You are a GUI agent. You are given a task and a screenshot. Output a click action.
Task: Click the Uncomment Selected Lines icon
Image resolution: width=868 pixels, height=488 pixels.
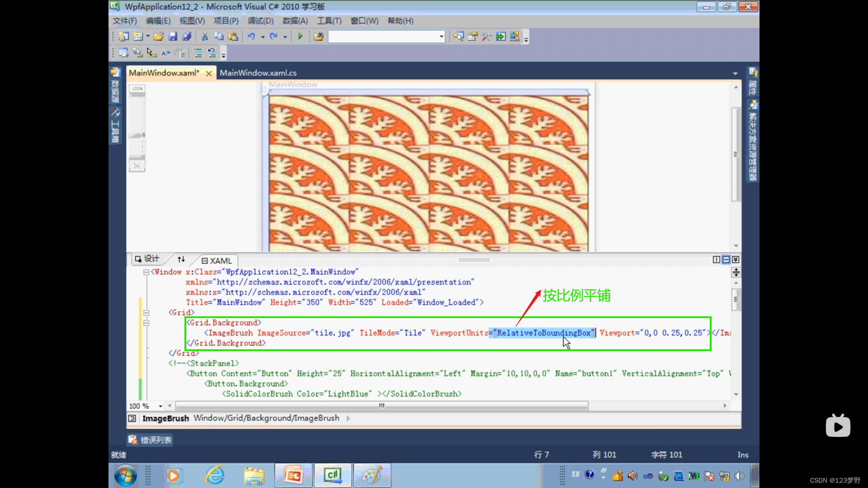(x=212, y=53)
